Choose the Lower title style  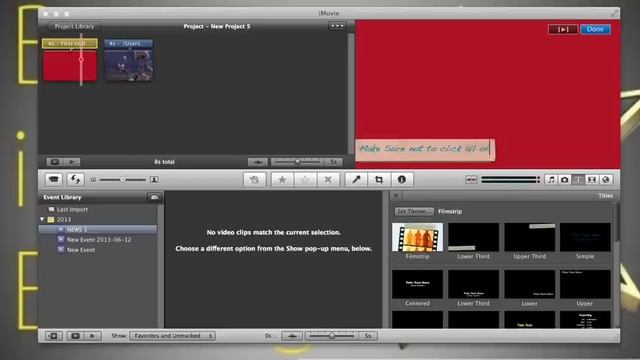pos(529,284)
